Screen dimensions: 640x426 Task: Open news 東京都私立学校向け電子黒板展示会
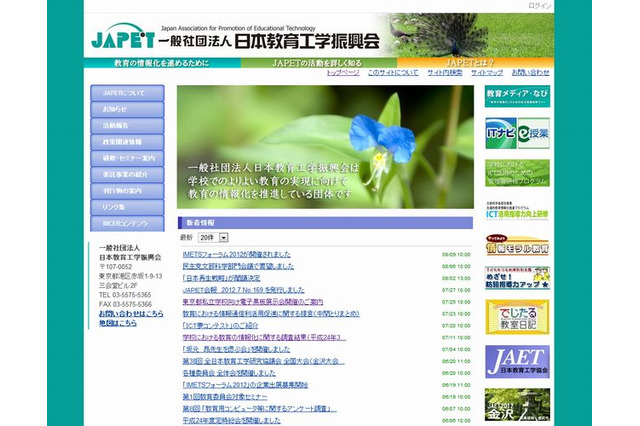click(x=253, y=302)
